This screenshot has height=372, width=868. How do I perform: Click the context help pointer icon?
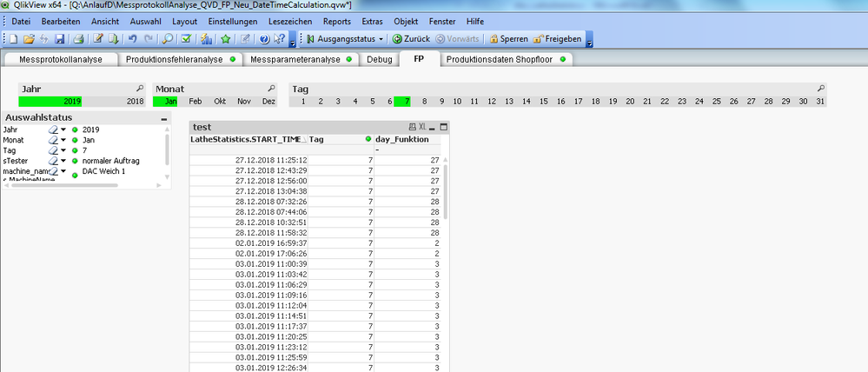tap(279, 39)
